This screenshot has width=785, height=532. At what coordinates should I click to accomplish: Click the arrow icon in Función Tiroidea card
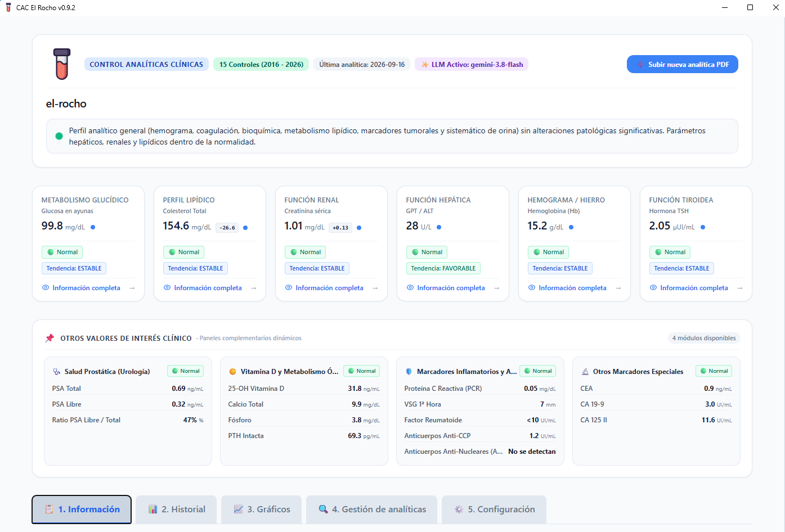click(740, 288)
